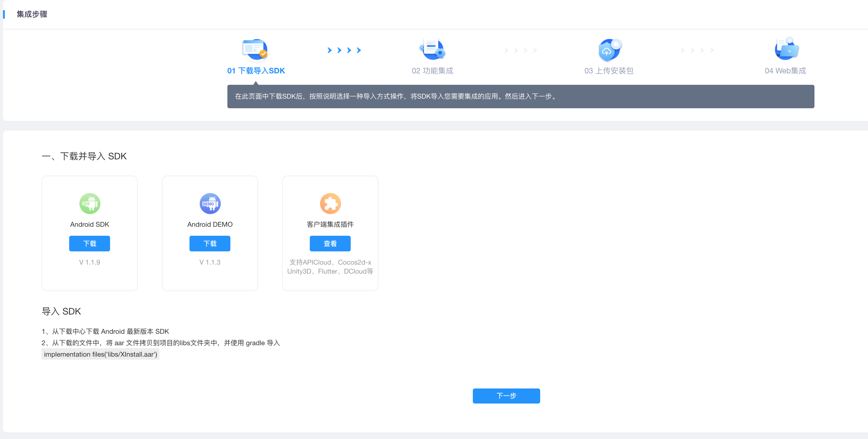
Task: Click the 集成步骤 section header
Action: coord(32,14)
